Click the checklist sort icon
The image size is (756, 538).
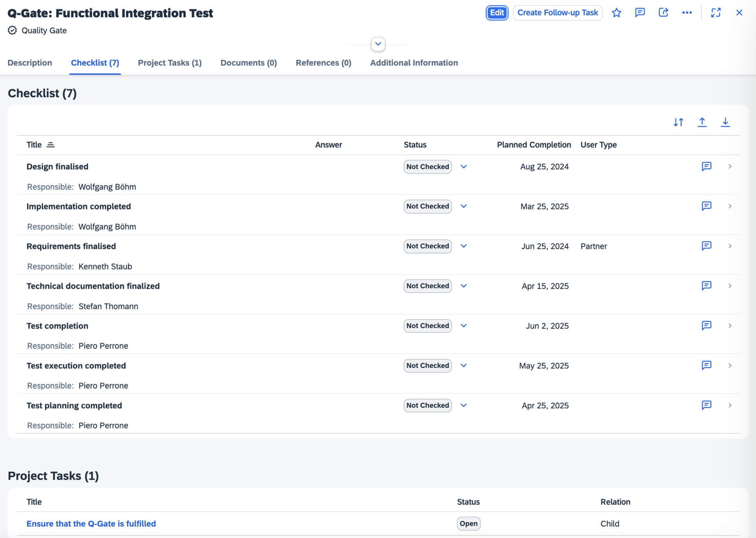(x=678, y=122)
